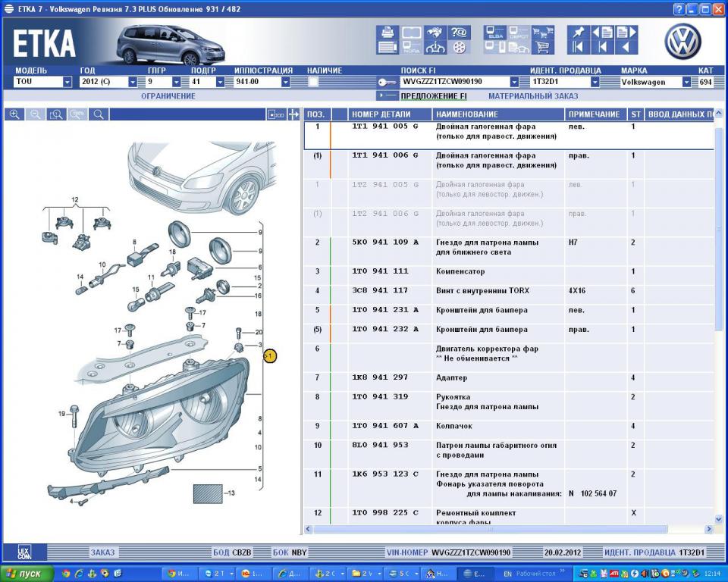The height and width of the screenshot is (582, 728).
Task: Expand the ИДЕНТ. ПРОДАВЦА dropdown
Action: click(595, 82)
